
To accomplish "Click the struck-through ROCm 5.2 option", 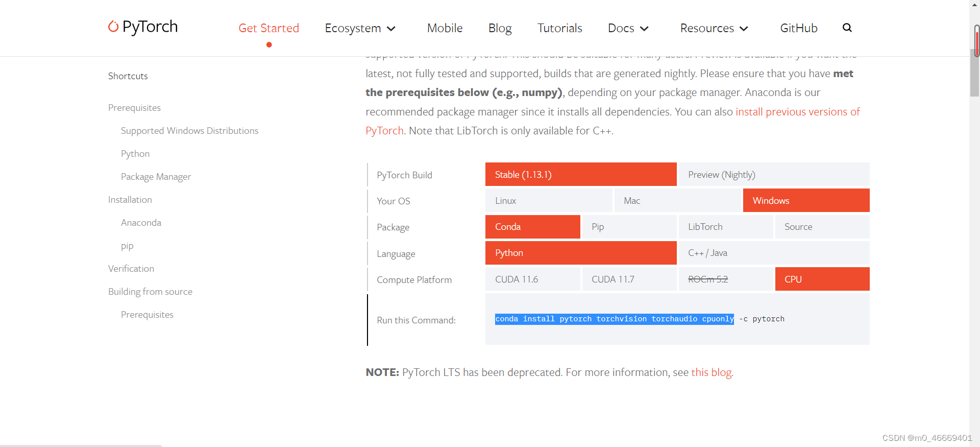I will pos(726,279).
